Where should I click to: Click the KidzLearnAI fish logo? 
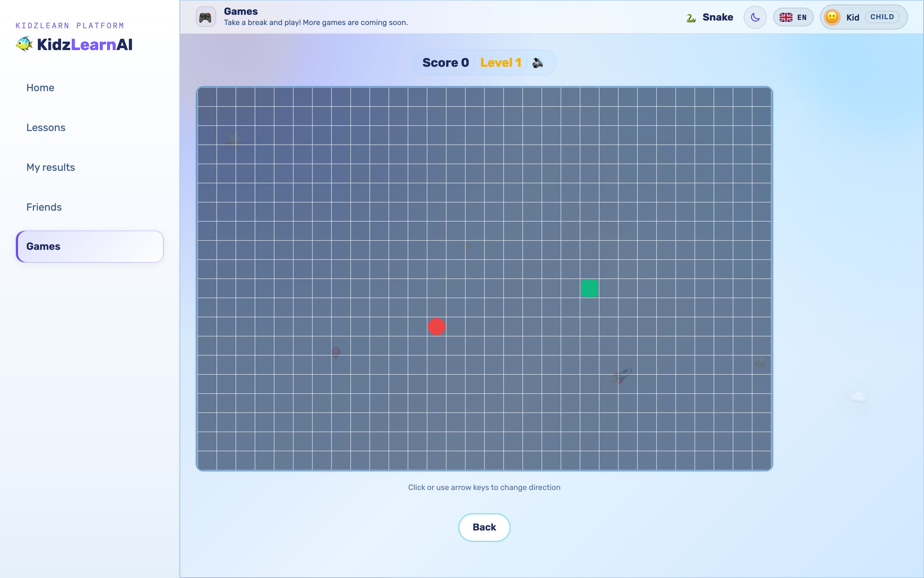[x=24, y=44]
